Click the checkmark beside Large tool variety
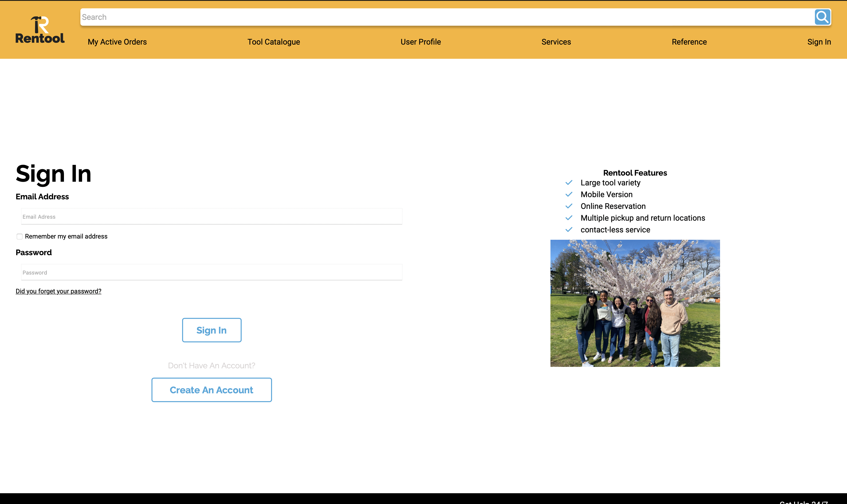The image size is (847, 504). tap(569, 183)
